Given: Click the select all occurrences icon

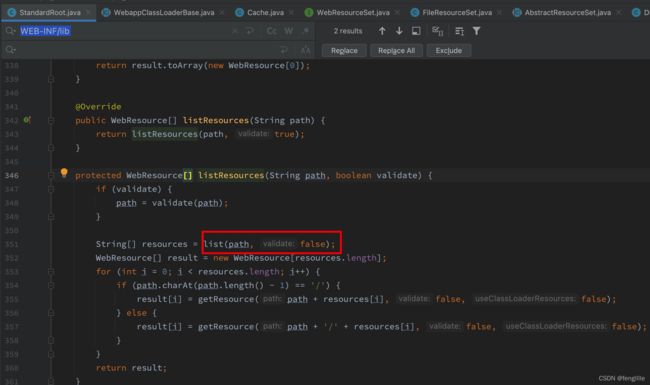Looking at the screenshot, I should (x=437, y=31).
